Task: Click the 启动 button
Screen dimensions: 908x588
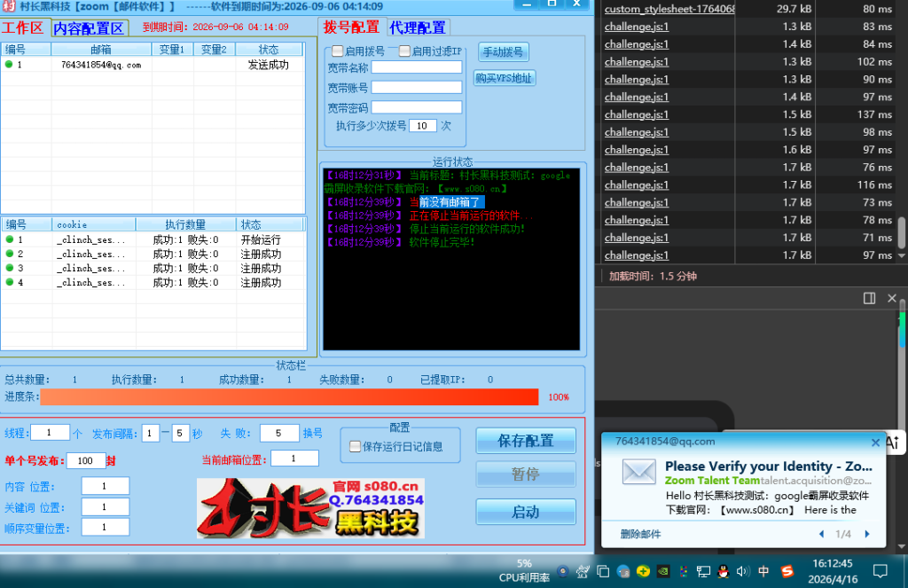Action: (525, 511)
